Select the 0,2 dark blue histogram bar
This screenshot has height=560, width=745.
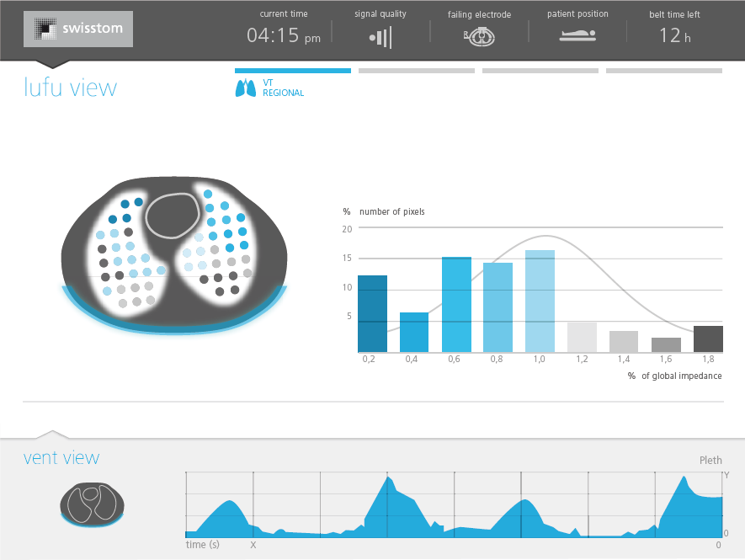point(371,313)
